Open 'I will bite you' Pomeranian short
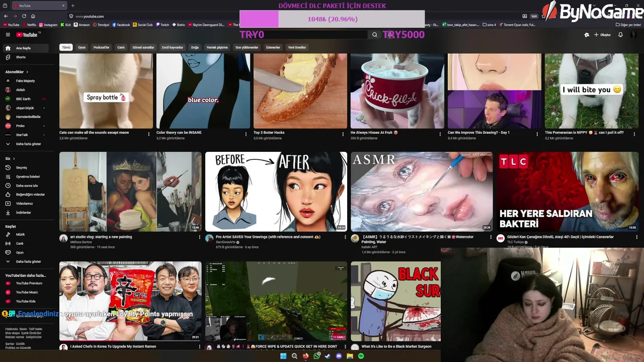644x362 pixels. point(591,91)
